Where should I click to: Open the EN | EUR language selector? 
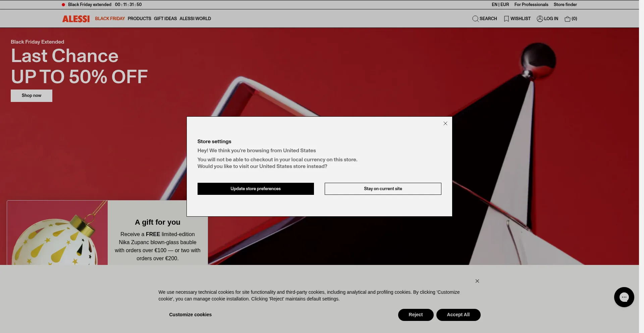[x=500, y=5]
